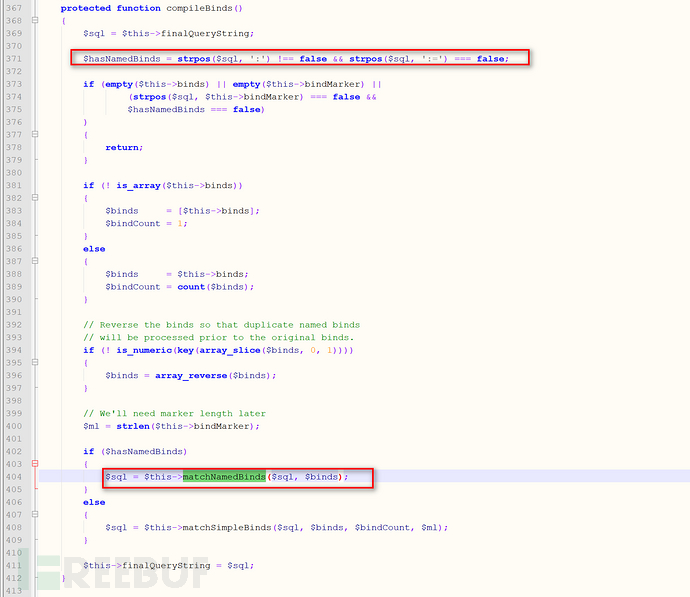Image resolution: width=690 pixels, height=597 pixels.
Task: Click is_array on line 381
Action: (x=138, y=186)
